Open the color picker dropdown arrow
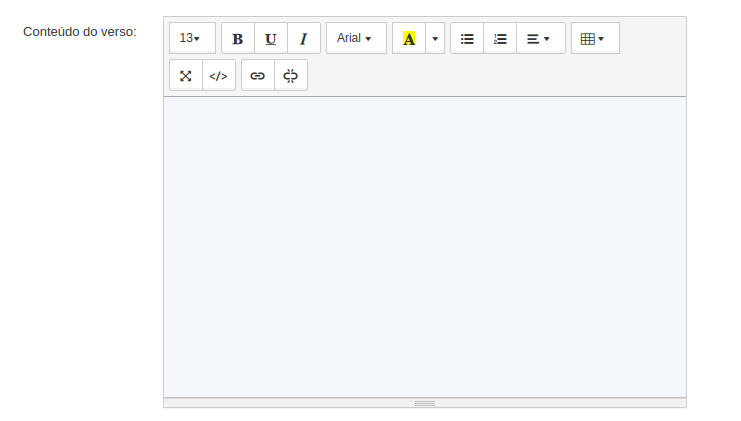The image size is (741, 421). pyautogui.click(x=435, y=38)
